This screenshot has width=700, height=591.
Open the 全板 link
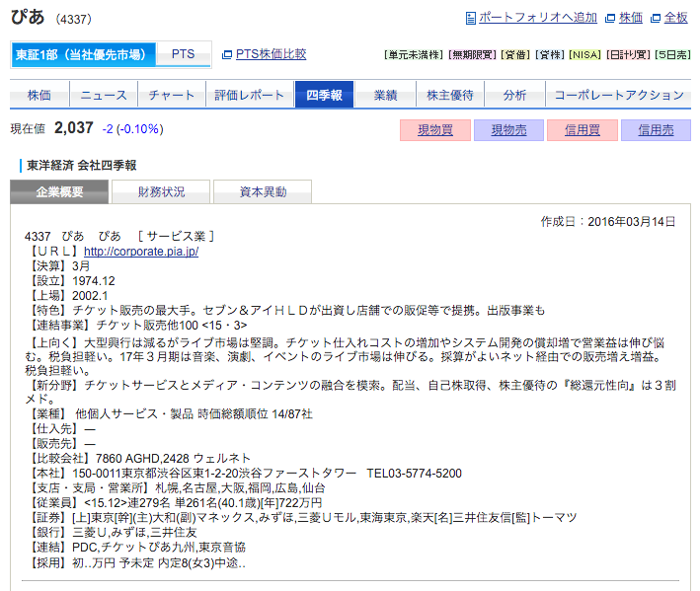pyautogui.click(x=676, y=18)
